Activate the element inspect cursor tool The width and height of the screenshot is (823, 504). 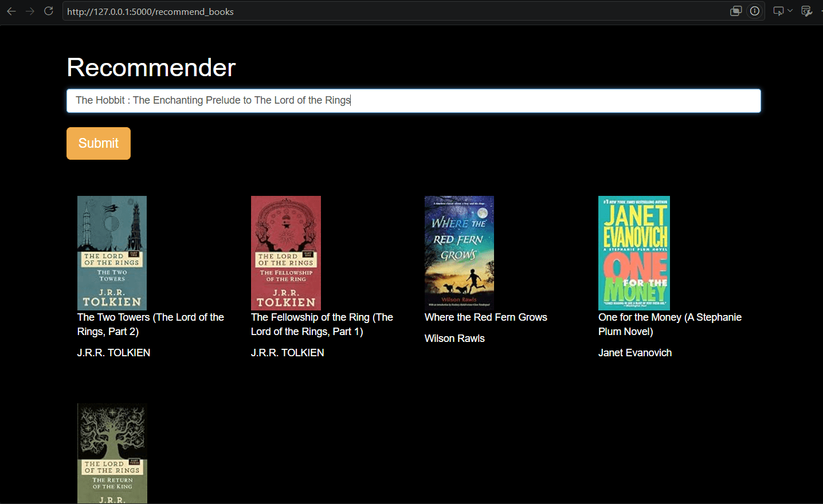778,11
